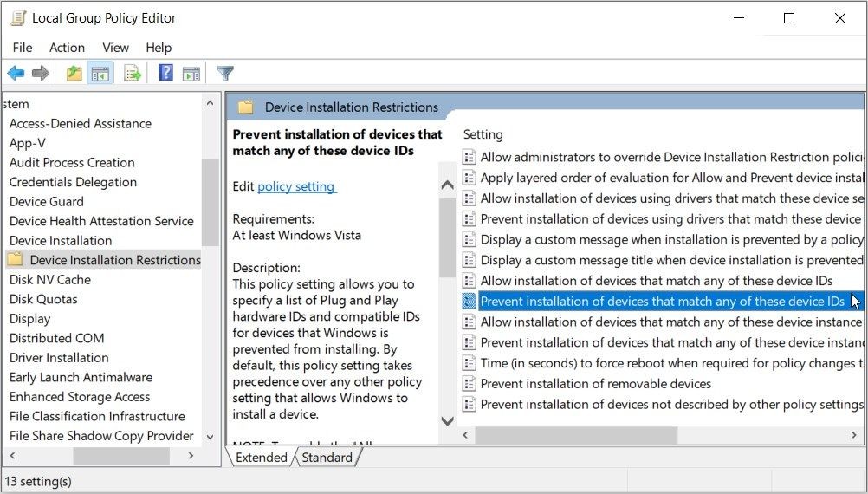868x494 pixels.
Task: Open the Edit policy setting link
Action: click(x=296, y=186)
